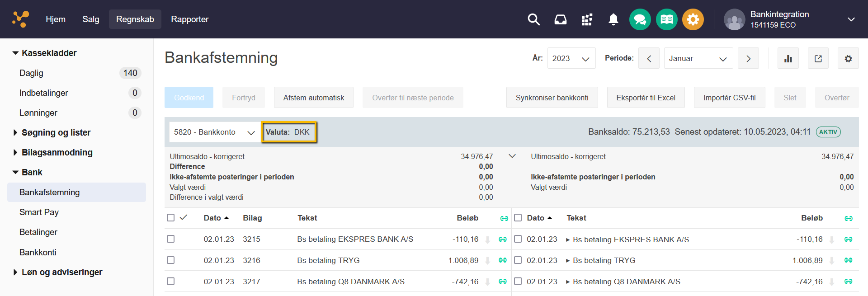Expand the Søgning og lister section

point(56,132)
